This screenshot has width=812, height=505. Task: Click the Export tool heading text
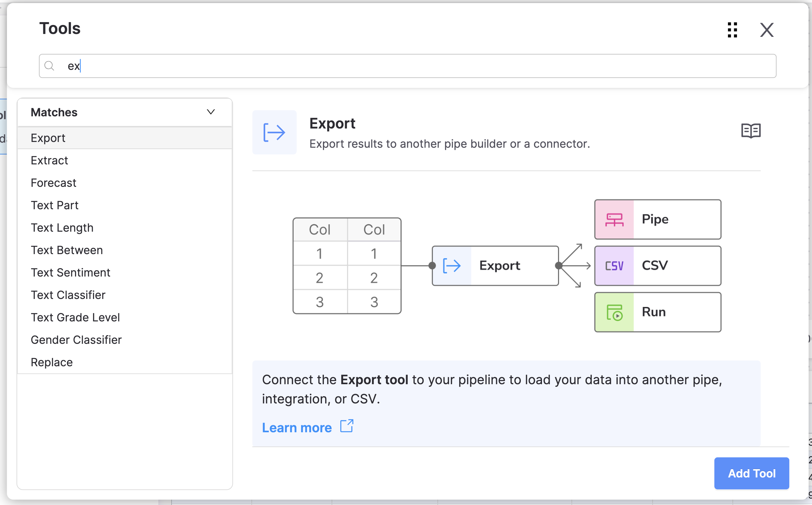point(332,123)
